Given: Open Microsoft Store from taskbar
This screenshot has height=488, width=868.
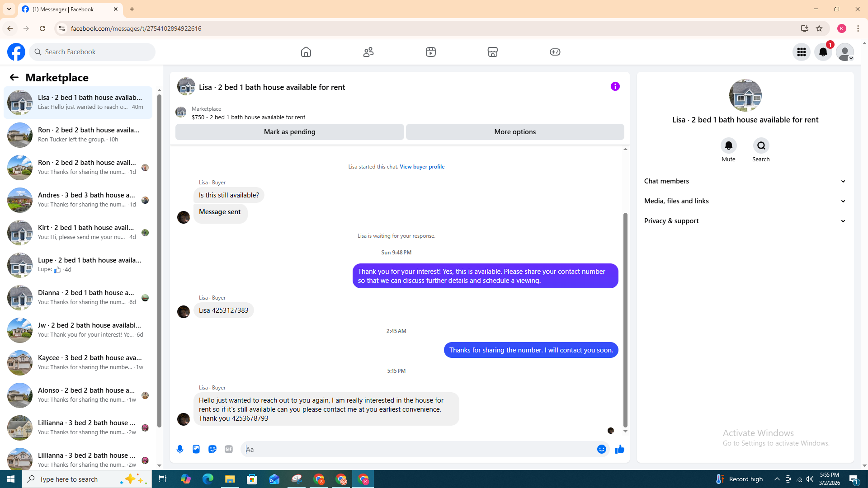Looking at the screenshot, I should click(252, 479).
